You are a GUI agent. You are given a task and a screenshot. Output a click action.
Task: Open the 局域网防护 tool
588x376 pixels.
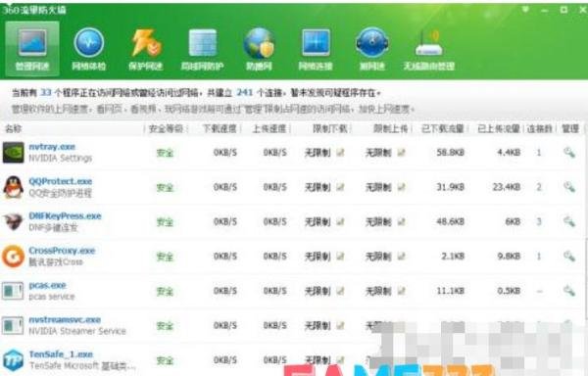[203, 49]
